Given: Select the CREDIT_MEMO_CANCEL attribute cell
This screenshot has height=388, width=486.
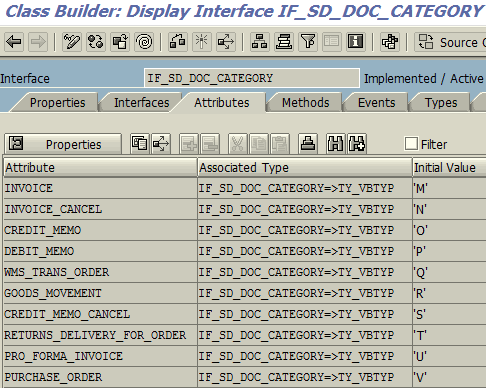Looking at the screenshot, I should (100, 314).
